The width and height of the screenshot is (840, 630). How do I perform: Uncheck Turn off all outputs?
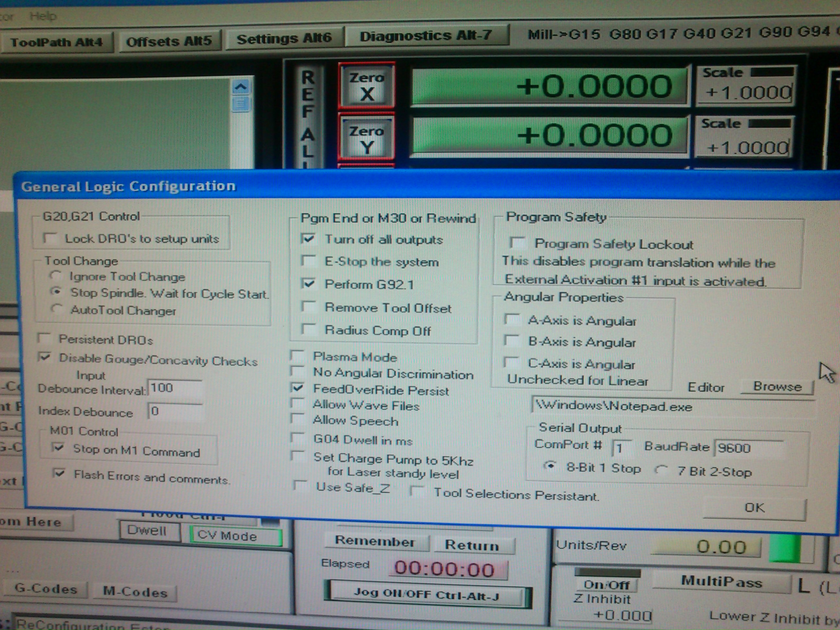coord(308,239)
